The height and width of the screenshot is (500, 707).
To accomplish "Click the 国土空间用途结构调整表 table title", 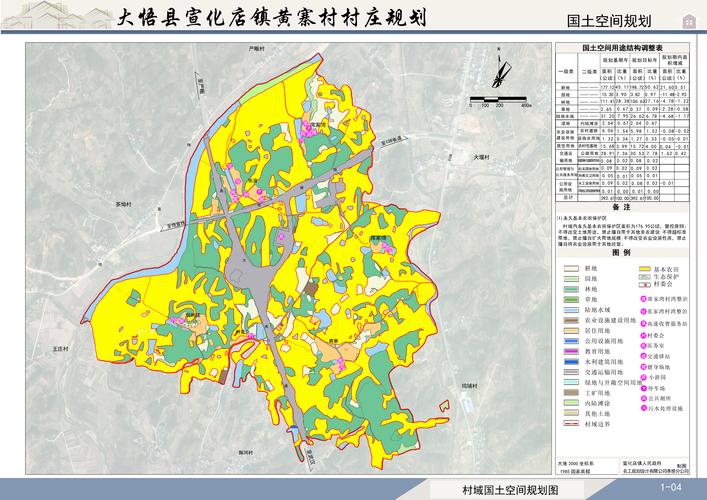I will click(x=624, y=47).
